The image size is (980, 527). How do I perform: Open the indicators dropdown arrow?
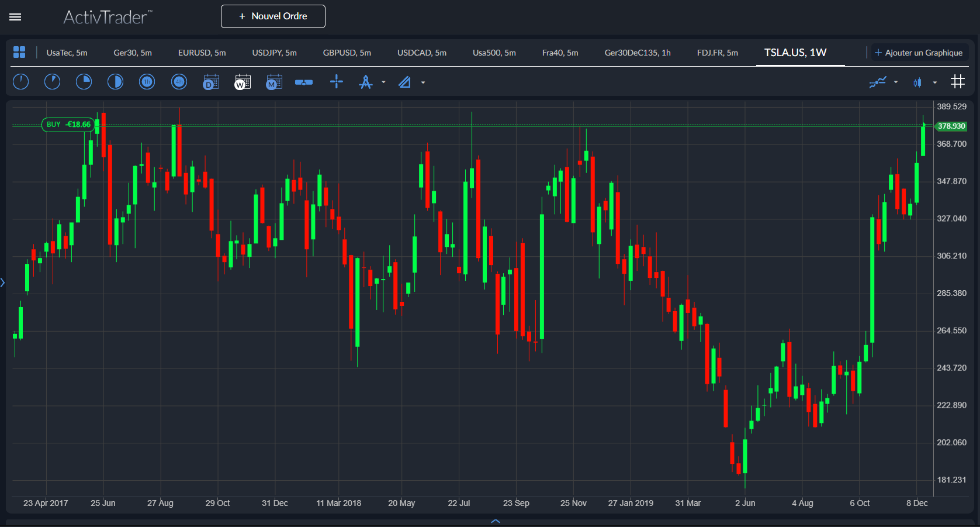pyautogui.click(x=895, y=82)
